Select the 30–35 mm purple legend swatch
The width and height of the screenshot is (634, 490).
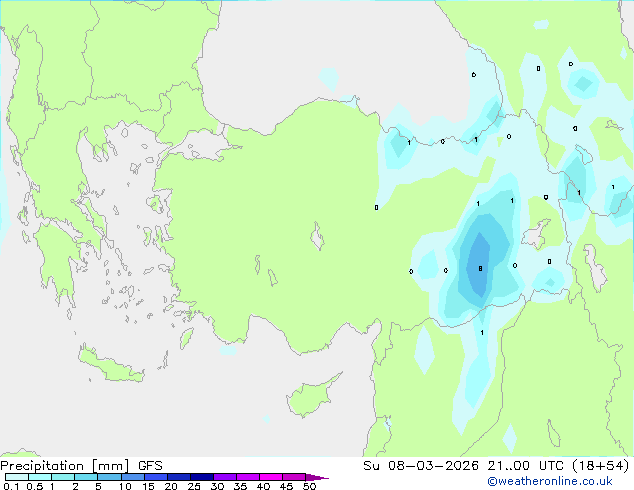224,477
